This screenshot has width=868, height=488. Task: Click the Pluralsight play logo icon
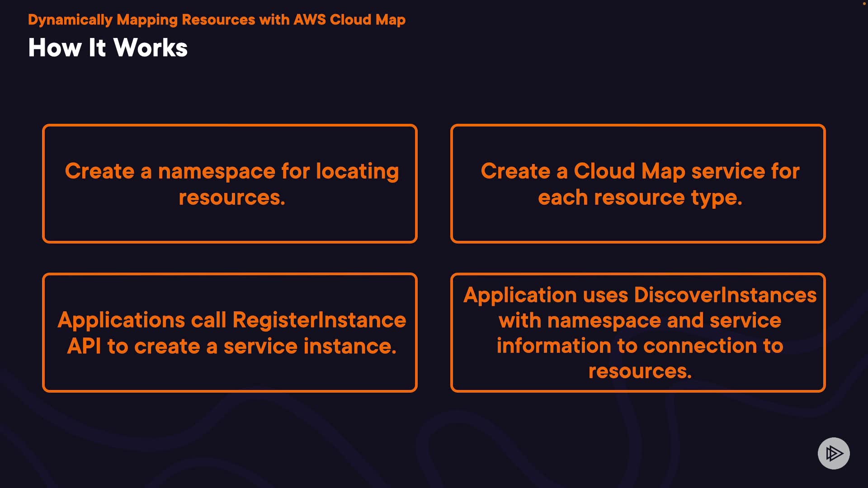tap(834, 453)
